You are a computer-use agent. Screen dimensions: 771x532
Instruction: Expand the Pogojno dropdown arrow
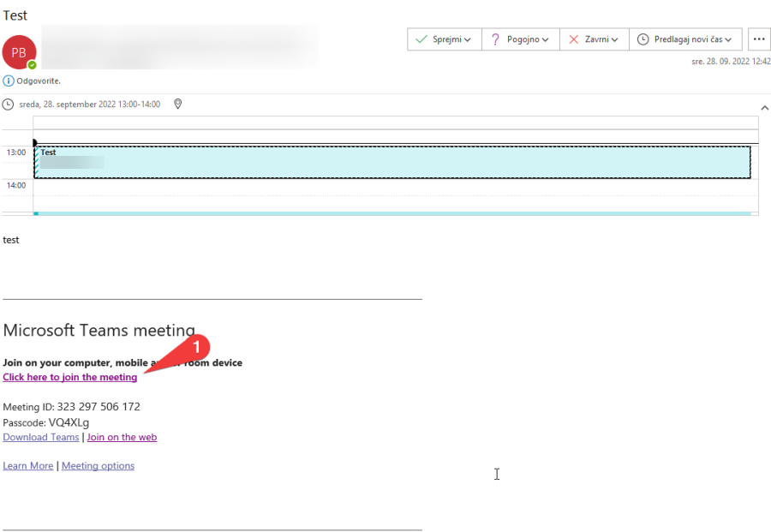[545, 40]
